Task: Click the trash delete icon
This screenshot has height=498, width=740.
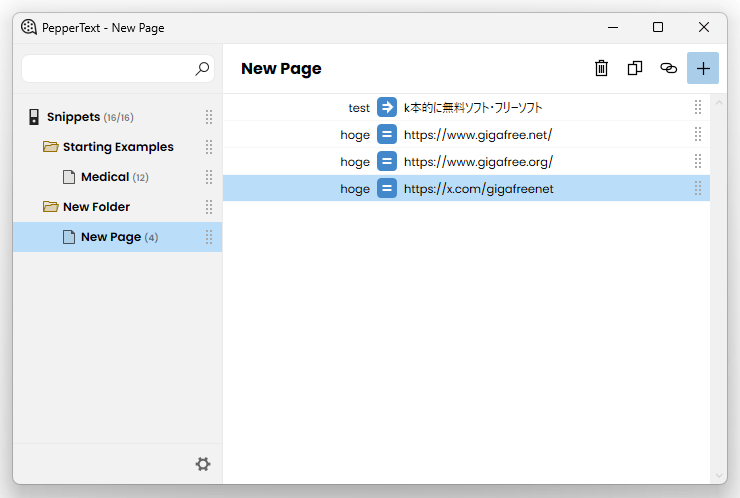Action: point(601,68)
